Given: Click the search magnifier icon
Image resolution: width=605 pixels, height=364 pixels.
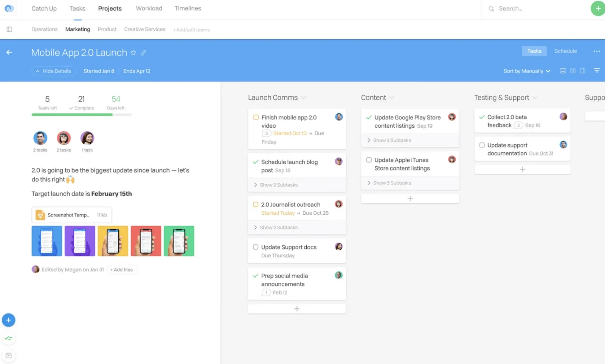Looking at the screenshot, I should point(491,9).
